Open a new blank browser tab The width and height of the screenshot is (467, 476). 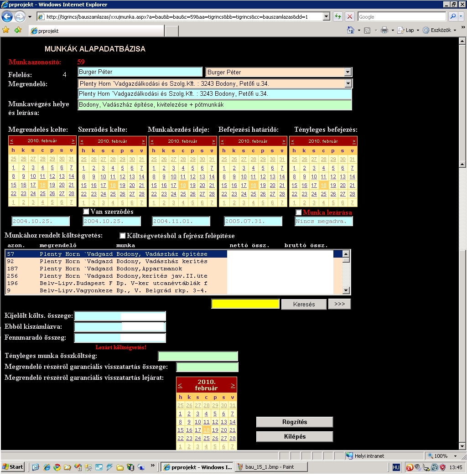[x=171, y=31]
